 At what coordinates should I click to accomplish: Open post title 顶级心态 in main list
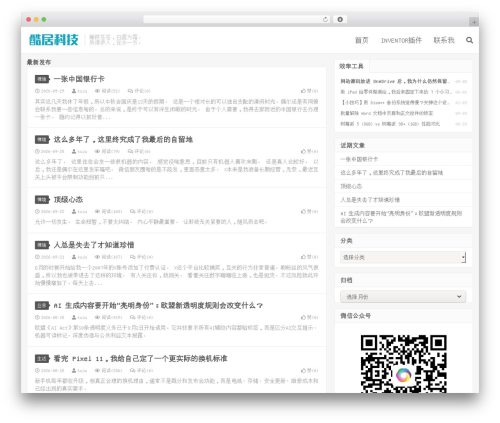coord(68,200)
